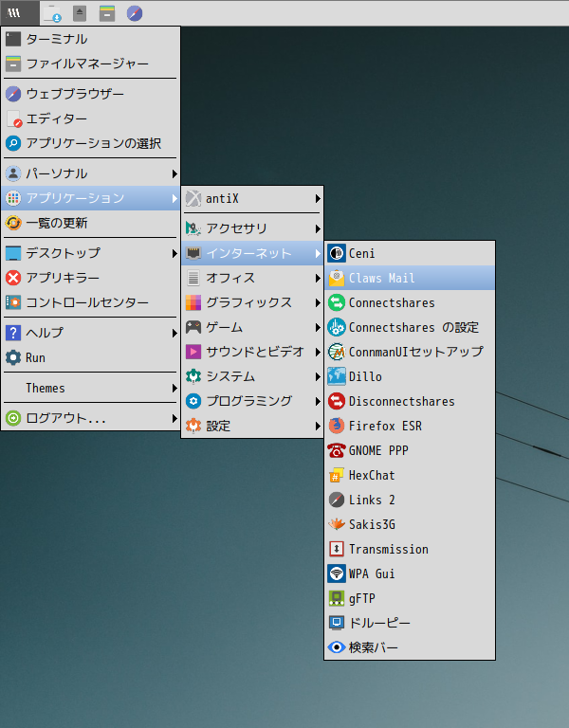This screenshot has height=728, width=569.
Task: Click the 検索バー eye icon
Action: click(337, 647)
